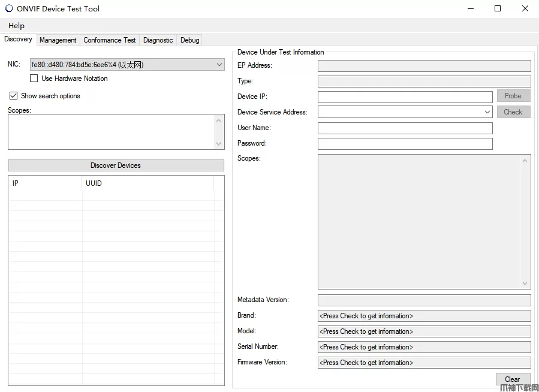
Task: Expand the NIC dropdown list
Action: pyautogui.click(x=219, y=65)
